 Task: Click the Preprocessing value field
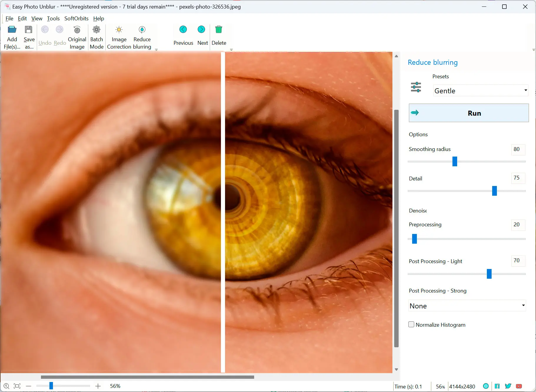pyautogui.click(x=518, y=225)
